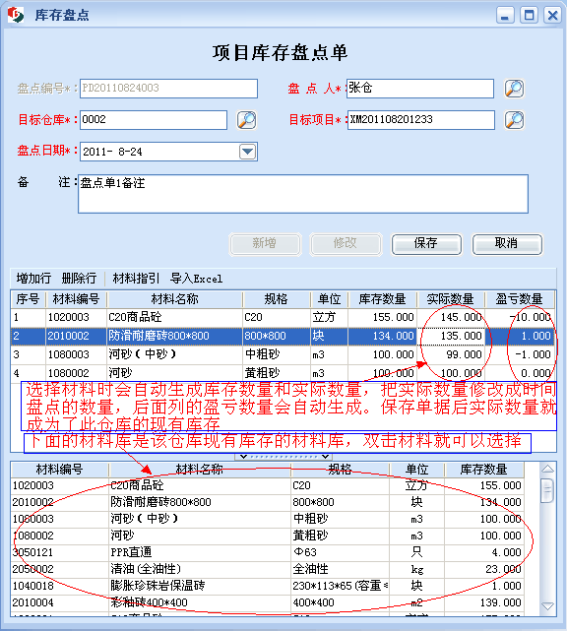
Task: Click 增加行 in the grid toolbar
Action: tap(33, 278)
